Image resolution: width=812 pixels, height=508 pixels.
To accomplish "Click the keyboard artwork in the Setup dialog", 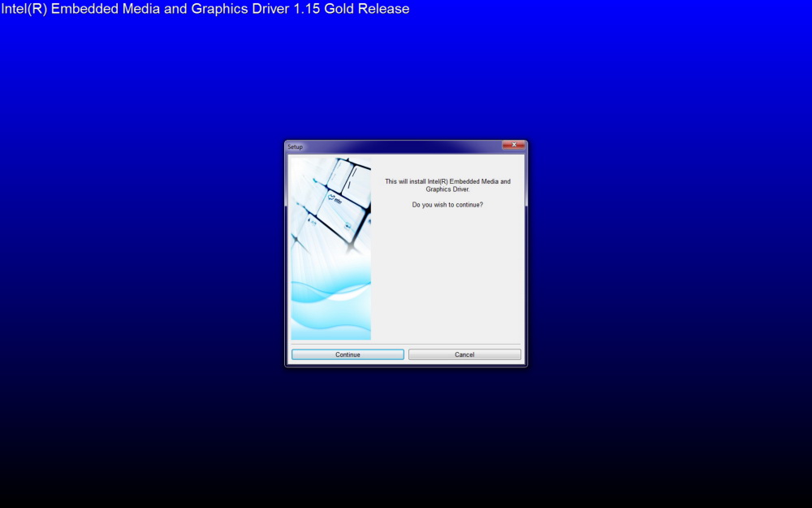I will click(331, 249).
